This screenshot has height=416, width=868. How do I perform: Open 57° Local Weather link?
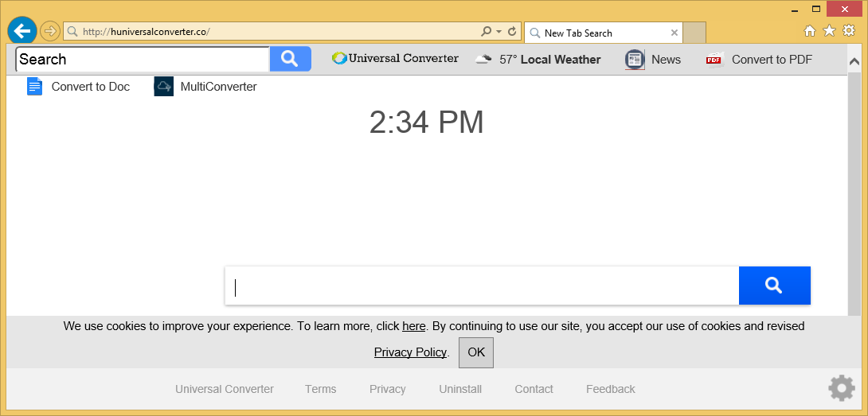click(549, 60)
